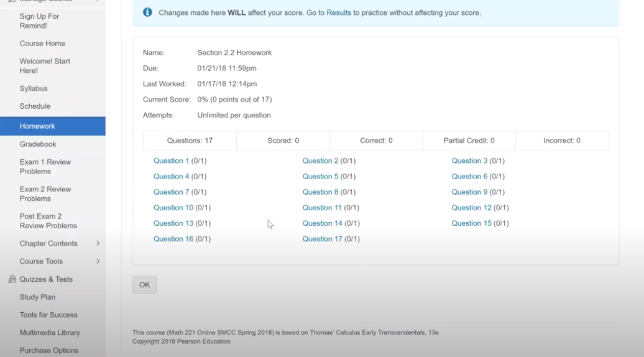Open Exam 2 Review Problems
Viewport: 644px width, 357px height.
pos(45,194)
